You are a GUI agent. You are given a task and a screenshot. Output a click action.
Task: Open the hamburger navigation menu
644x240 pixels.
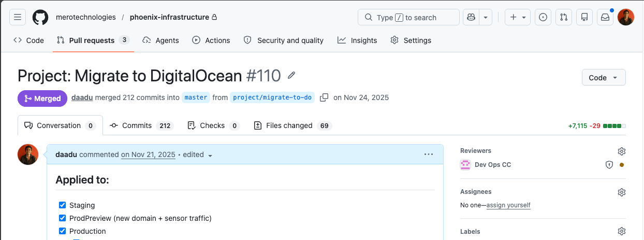[17, 17]
